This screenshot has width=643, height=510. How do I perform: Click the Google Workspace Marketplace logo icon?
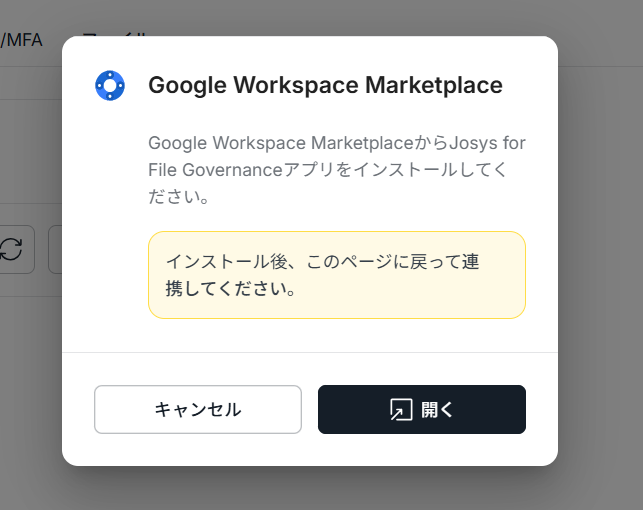[x=110, y=85]
